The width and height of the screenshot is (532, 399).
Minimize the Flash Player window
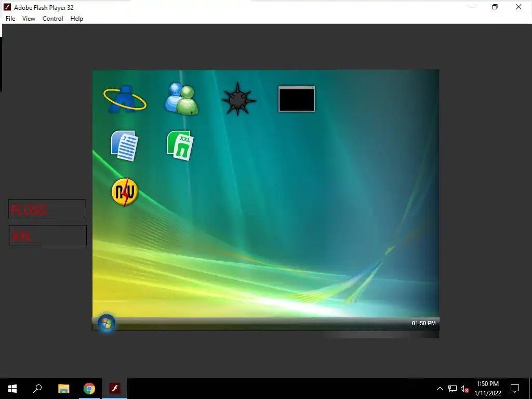tap(472, 7)
